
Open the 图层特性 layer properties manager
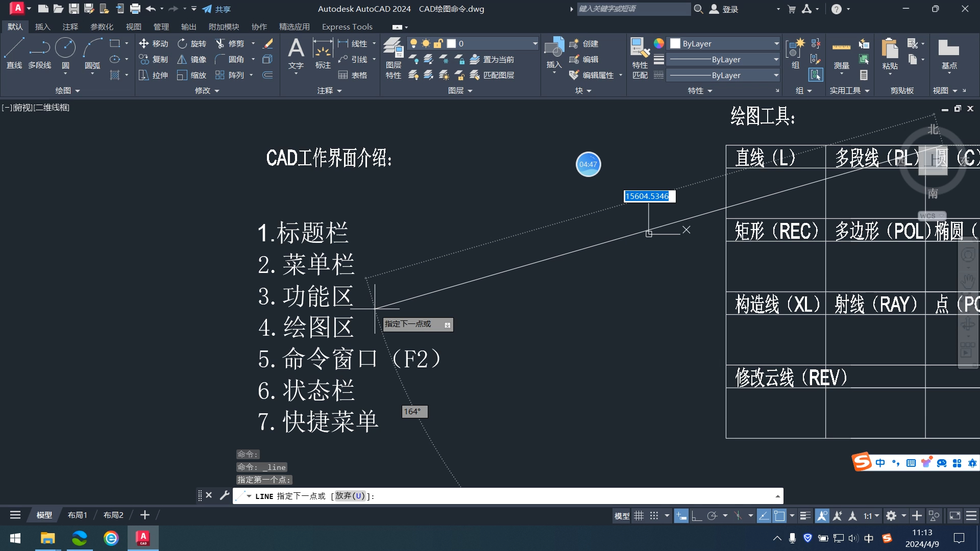(x=393, y=56)
